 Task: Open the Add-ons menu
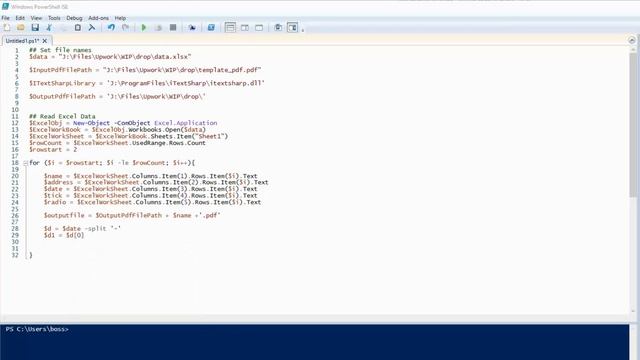[x=98, y=18]
